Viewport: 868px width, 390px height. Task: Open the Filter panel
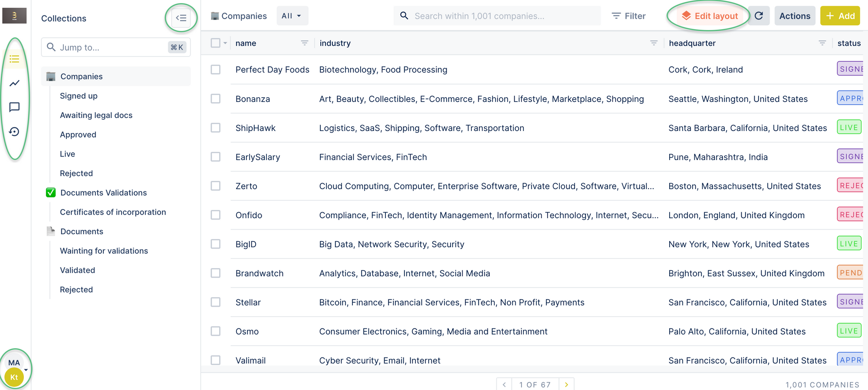click(628, 16)
